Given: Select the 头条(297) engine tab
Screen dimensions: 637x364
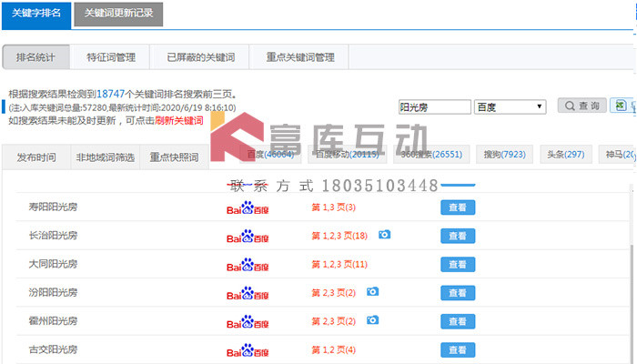Looking at the screenshot, I should pos(566,155).
